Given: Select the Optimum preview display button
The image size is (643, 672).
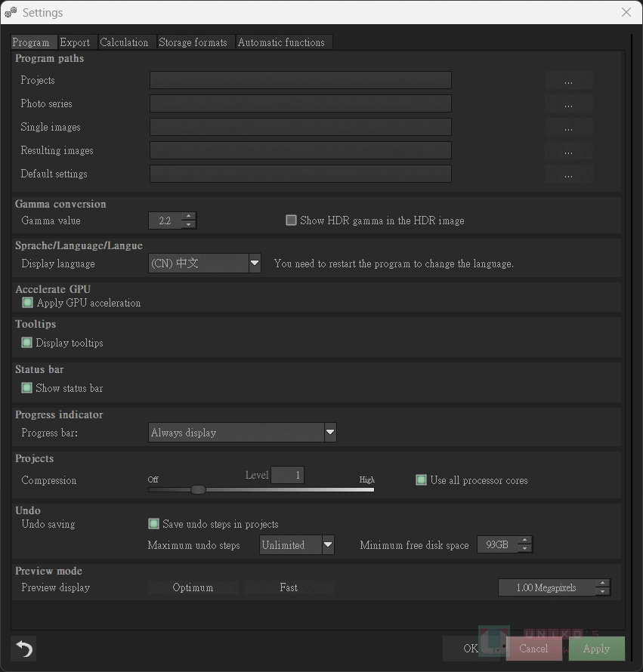Looking at the screenshot, I should pyautogui.click(x=193, y=587).
